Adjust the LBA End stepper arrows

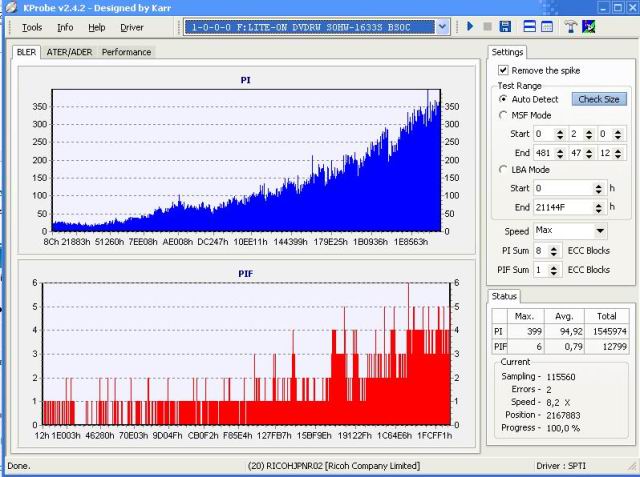(x=598, y=207)
